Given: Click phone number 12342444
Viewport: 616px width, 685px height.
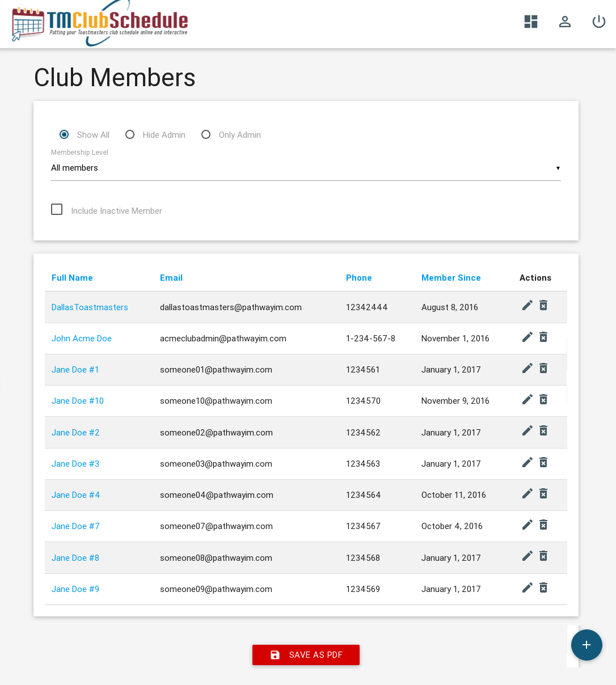Looking at the screenshot, I should 367,307.
